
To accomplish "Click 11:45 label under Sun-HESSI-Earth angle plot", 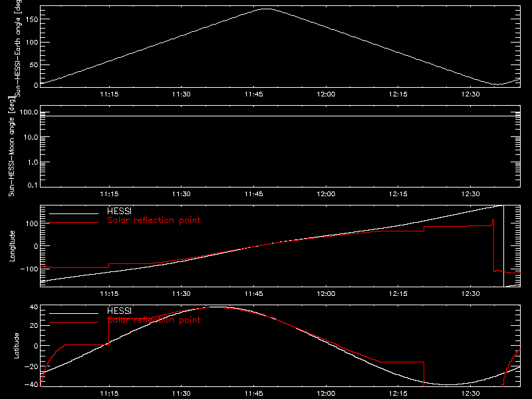I will (254, 94).
